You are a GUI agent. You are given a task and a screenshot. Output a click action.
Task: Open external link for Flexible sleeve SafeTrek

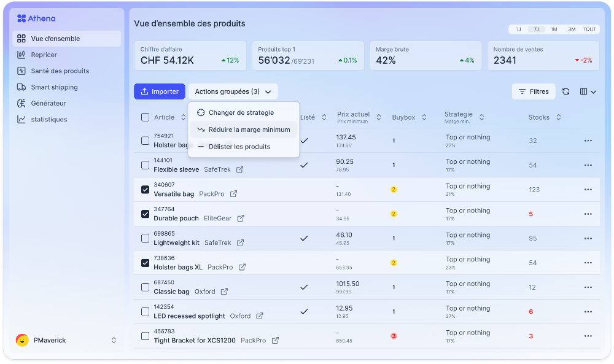pos(239,169)
